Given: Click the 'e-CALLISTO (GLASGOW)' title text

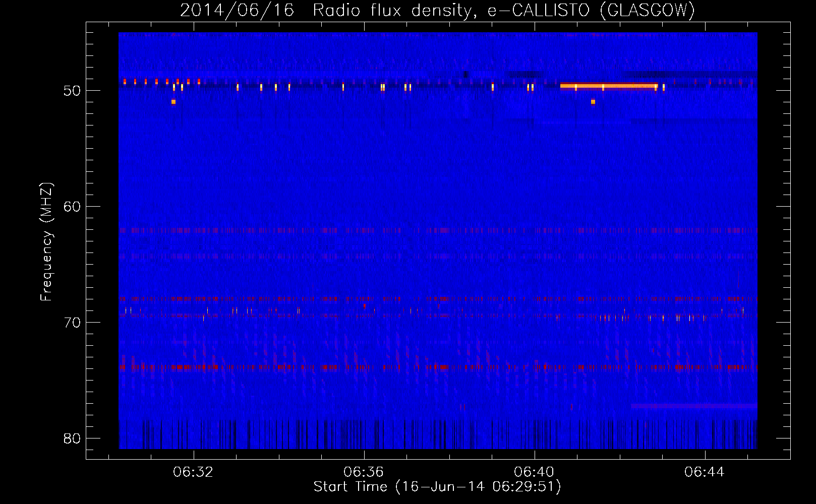Looking at the screenshot, I should pyautogui.click(x=591, y=11).
